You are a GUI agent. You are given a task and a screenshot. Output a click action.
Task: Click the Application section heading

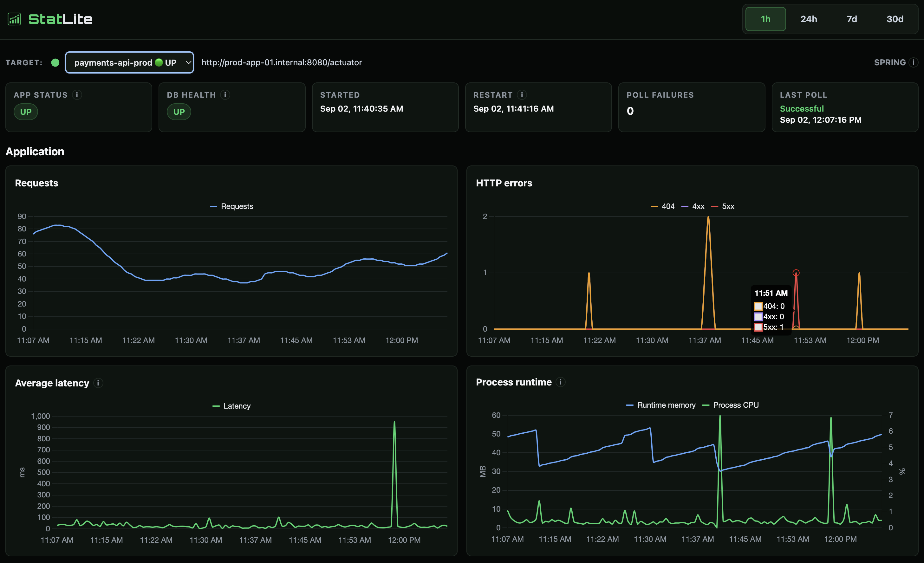[x=35, y=152]
